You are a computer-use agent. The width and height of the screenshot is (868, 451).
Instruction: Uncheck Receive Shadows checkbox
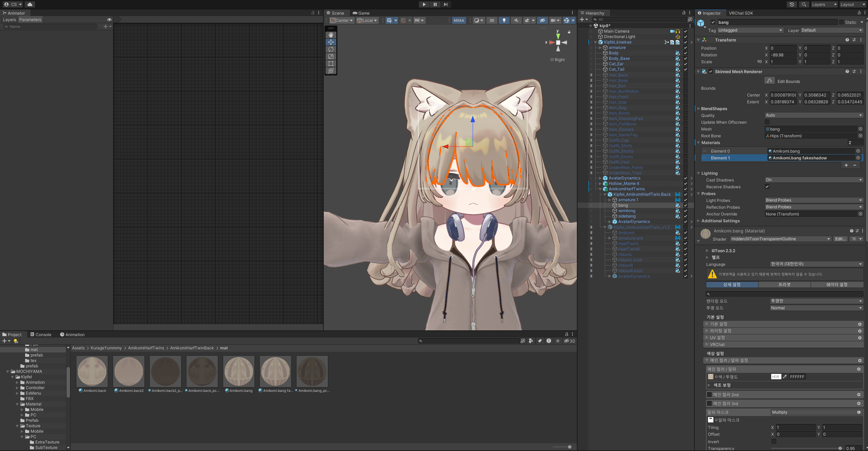(x=767, y=187)
